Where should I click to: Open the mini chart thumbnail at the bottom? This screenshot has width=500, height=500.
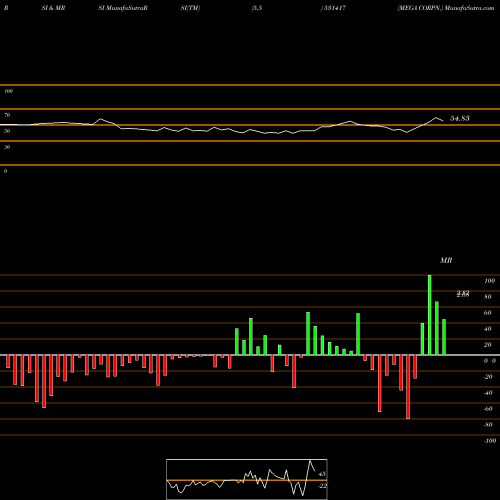coord(247,479)
